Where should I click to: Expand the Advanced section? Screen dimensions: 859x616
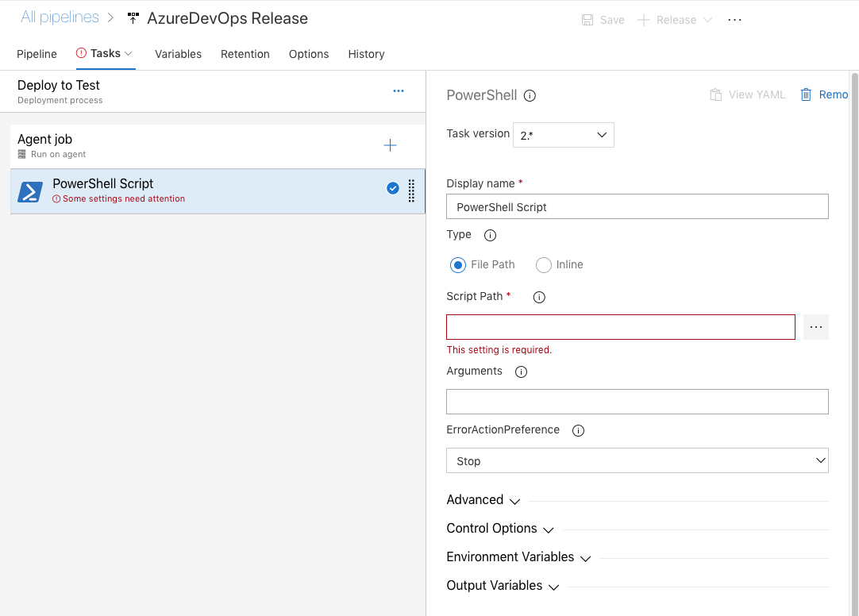coord(483,500)
